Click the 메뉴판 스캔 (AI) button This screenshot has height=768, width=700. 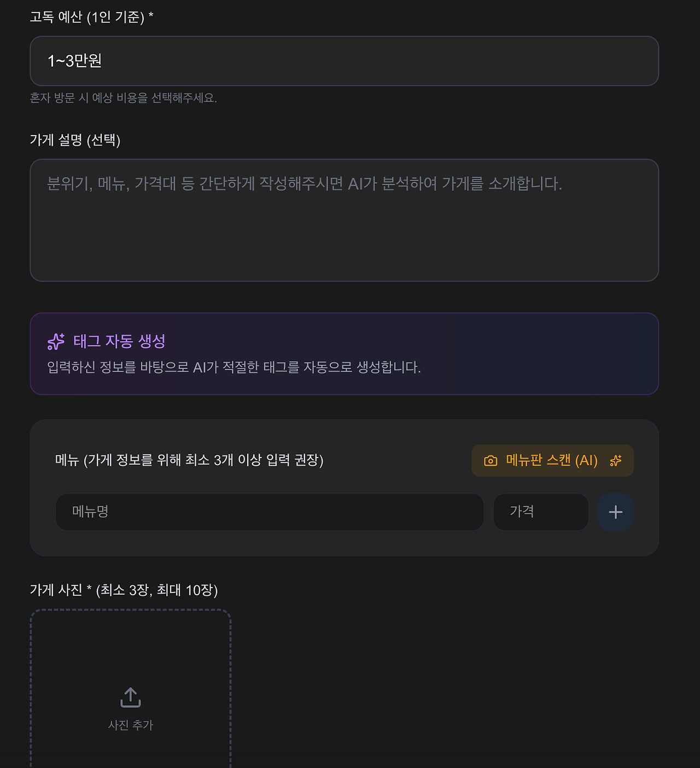click(x=552, y=461)
